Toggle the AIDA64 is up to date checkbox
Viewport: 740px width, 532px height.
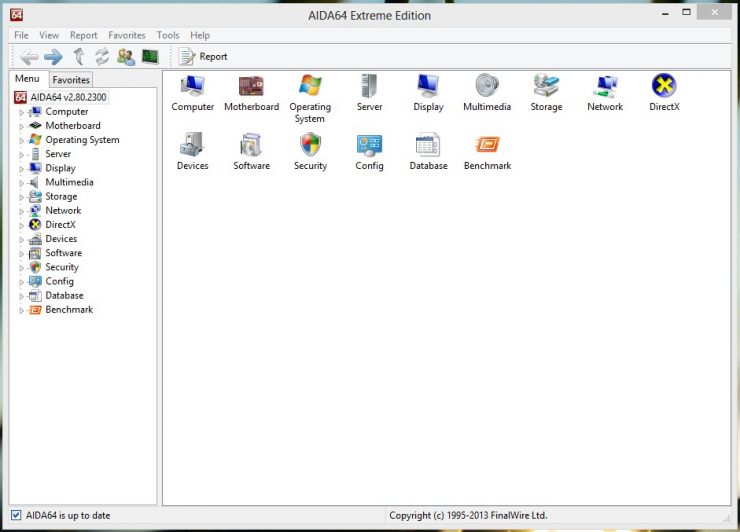[x=16, y=515]
